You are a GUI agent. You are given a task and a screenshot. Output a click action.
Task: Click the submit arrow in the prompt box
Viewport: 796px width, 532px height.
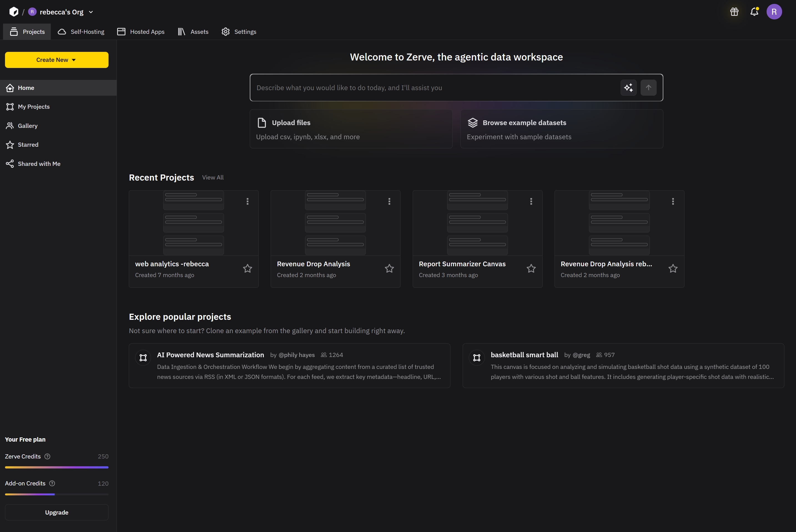[x=648, y=88]
